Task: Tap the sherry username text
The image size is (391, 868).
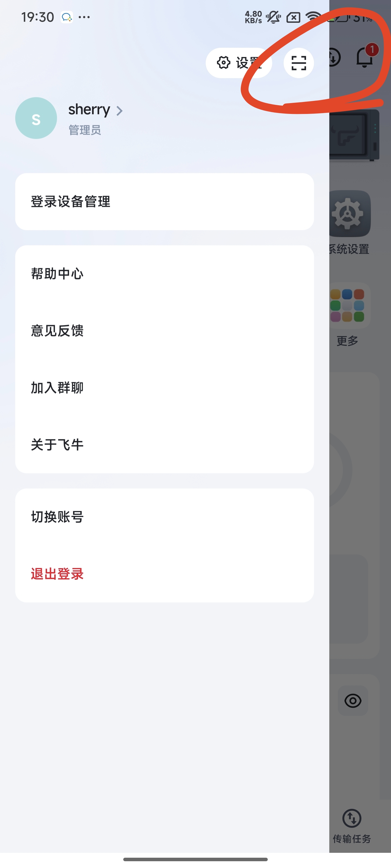Action: point(89,110)
